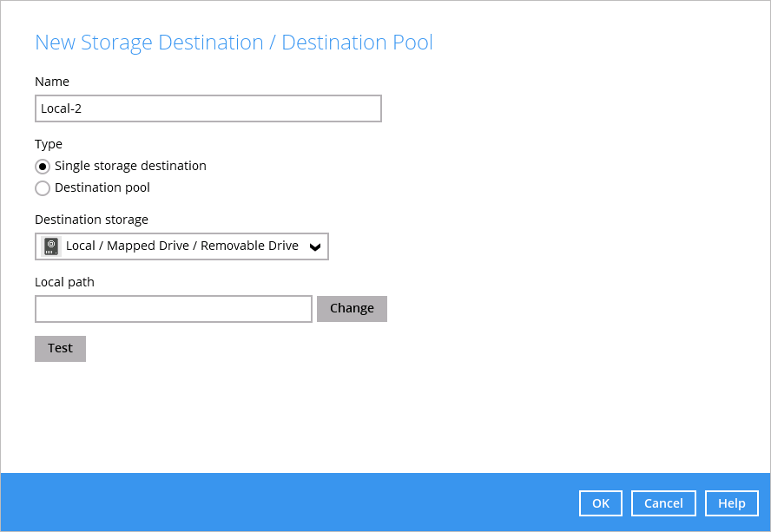Open the Local / Mapped Drive / Removable Drive combo box
Screen dimensions: 771x532
(x=182, y=246)
